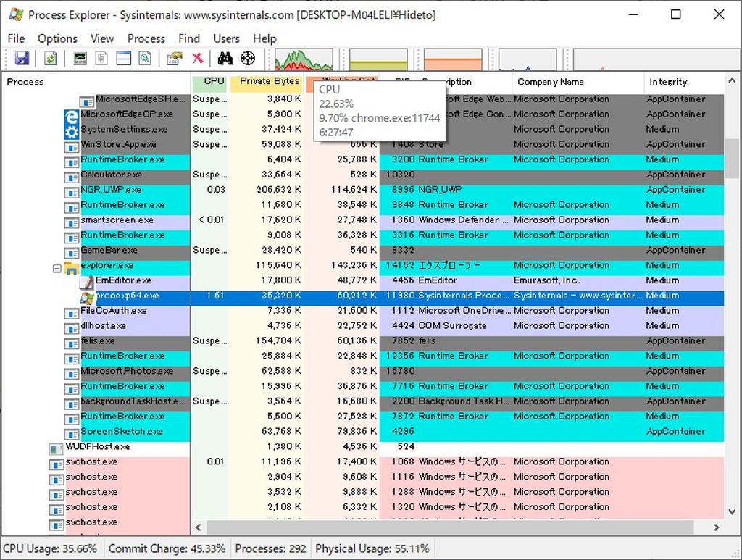Open the Options menu
This screenshot has width=742, height=560.
[57, 38]
